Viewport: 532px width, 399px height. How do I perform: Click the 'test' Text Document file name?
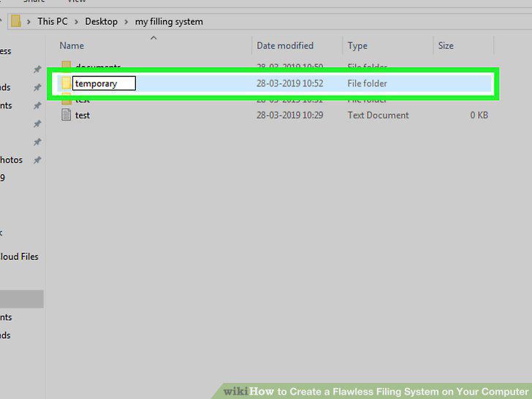(83, 115)
